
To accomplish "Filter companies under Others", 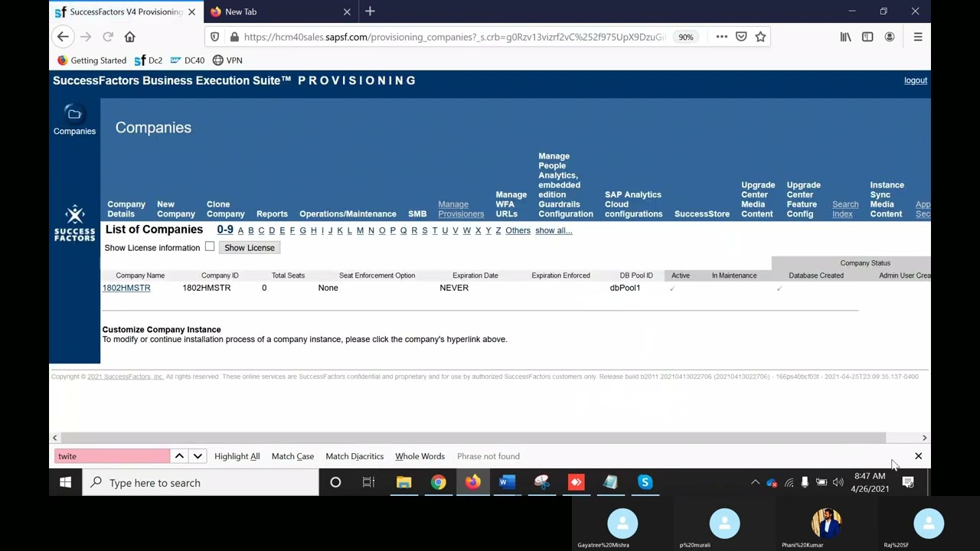I will click(x=518, y=230).
